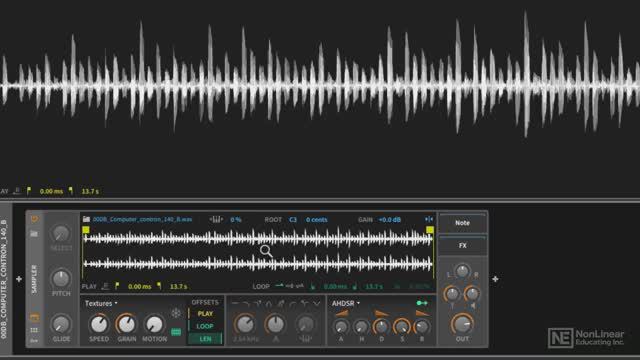Screen dimensions: 640x360
Task: Click the release curve shape icon
Action: [422, 313]
